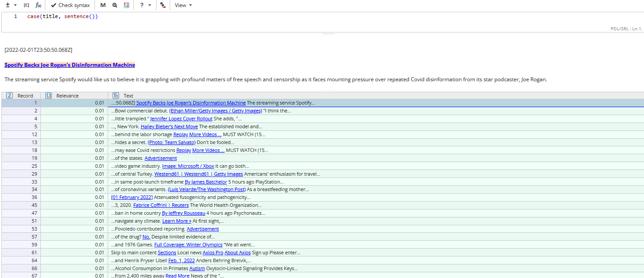
Task: Follow the Jennifer Lopez Cover Rollout link
Action: [181, 119]
